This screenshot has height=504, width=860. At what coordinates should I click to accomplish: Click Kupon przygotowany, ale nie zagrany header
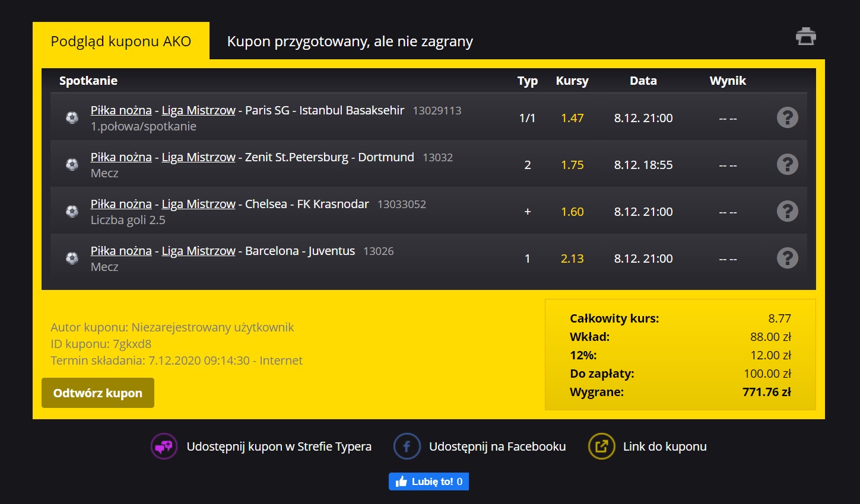(350, 42)
